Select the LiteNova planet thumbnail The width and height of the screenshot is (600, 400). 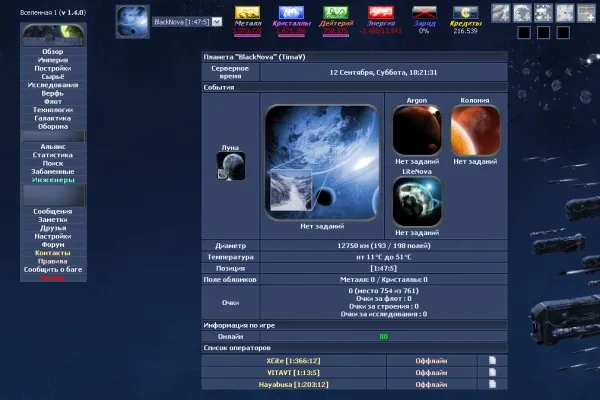point(417,201)
